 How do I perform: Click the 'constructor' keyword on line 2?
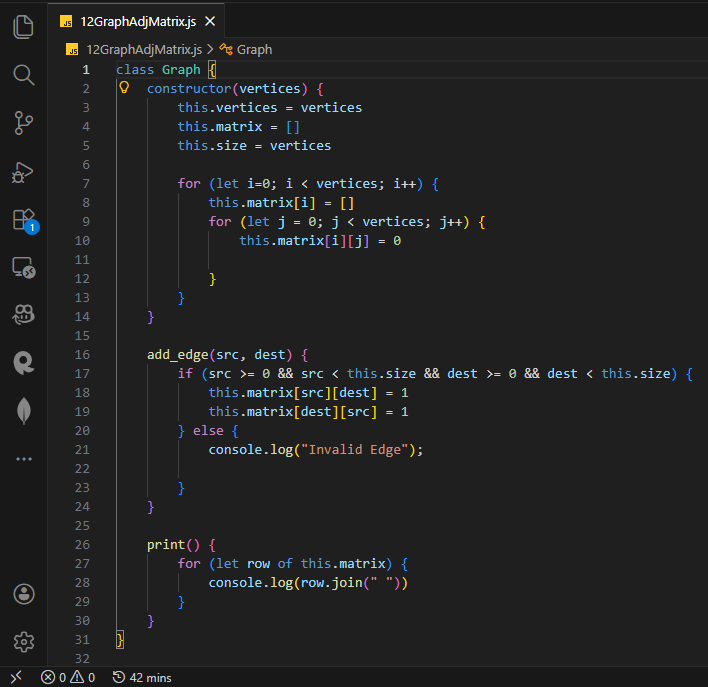[189, 89]
